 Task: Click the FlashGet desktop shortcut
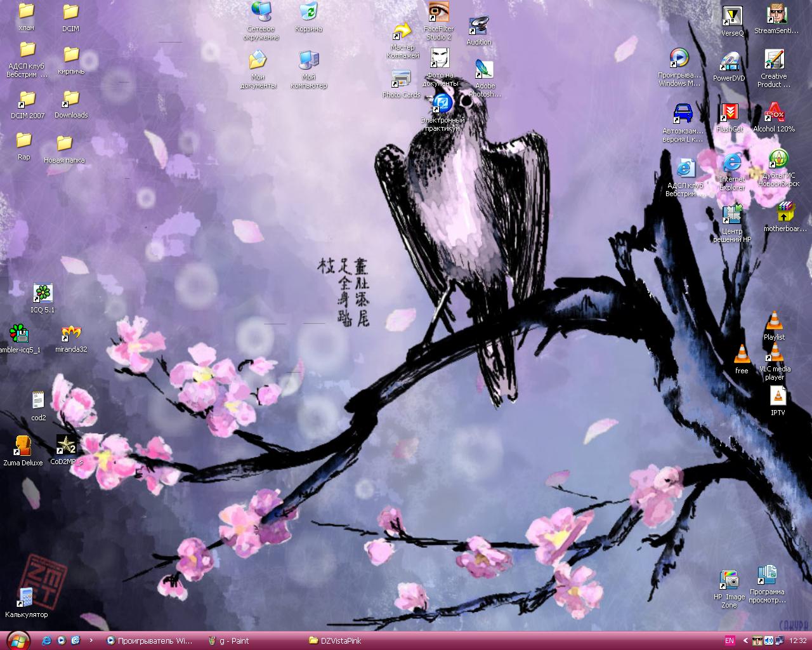coord(730,113)
